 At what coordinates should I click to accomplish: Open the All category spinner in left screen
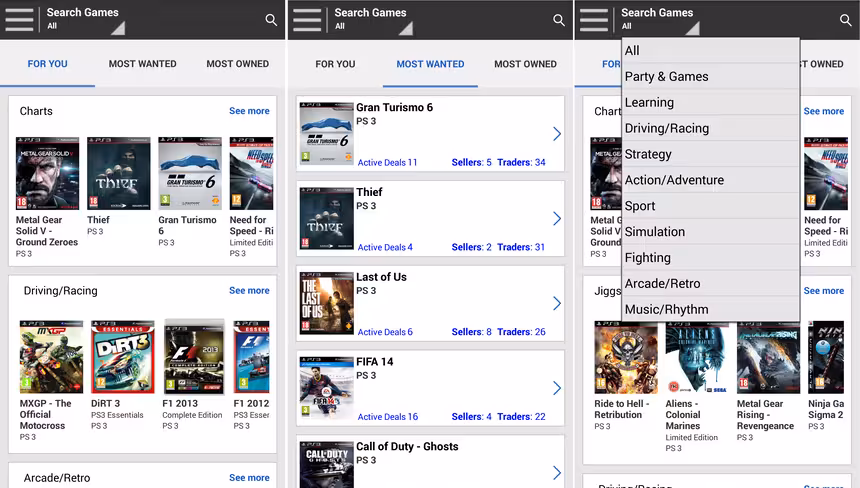(x=85, y=20)
